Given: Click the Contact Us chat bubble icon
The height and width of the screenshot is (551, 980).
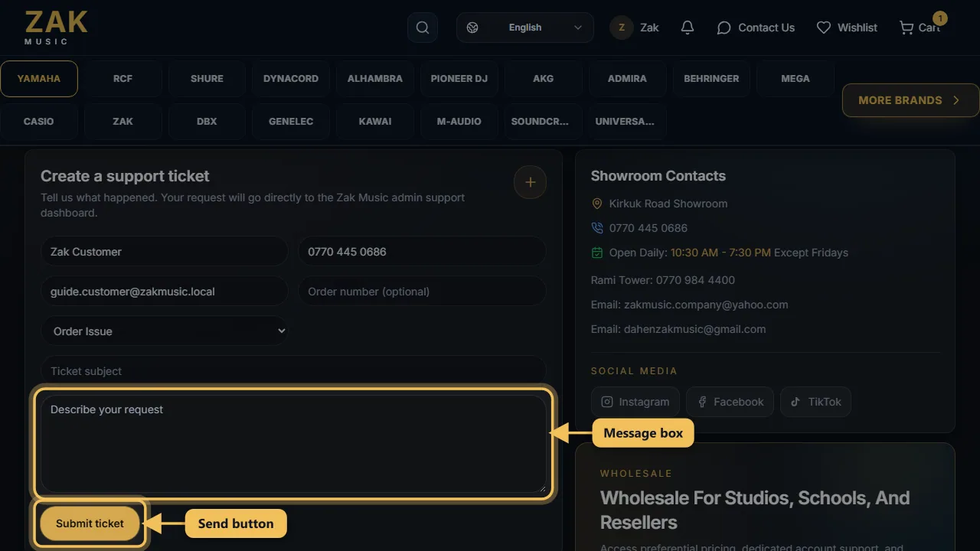Looking at the screenshot, I should (x=724, y=28).
